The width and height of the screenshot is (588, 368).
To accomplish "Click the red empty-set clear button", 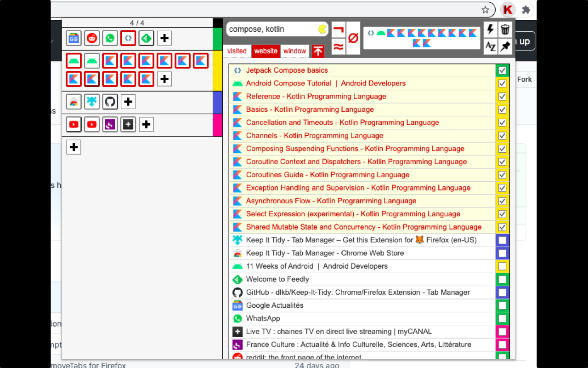I will click(x=353, y=38).
